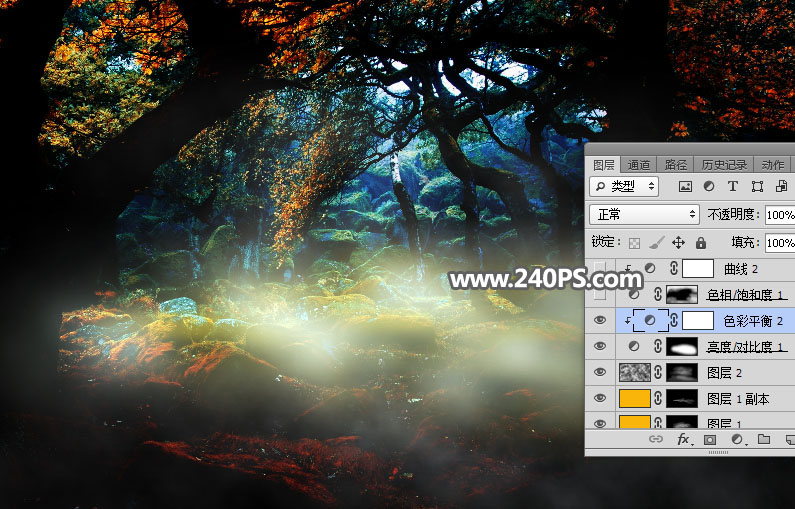Switch to the 通道 tab
The image size is (795, 509).
tap(638, 165)
